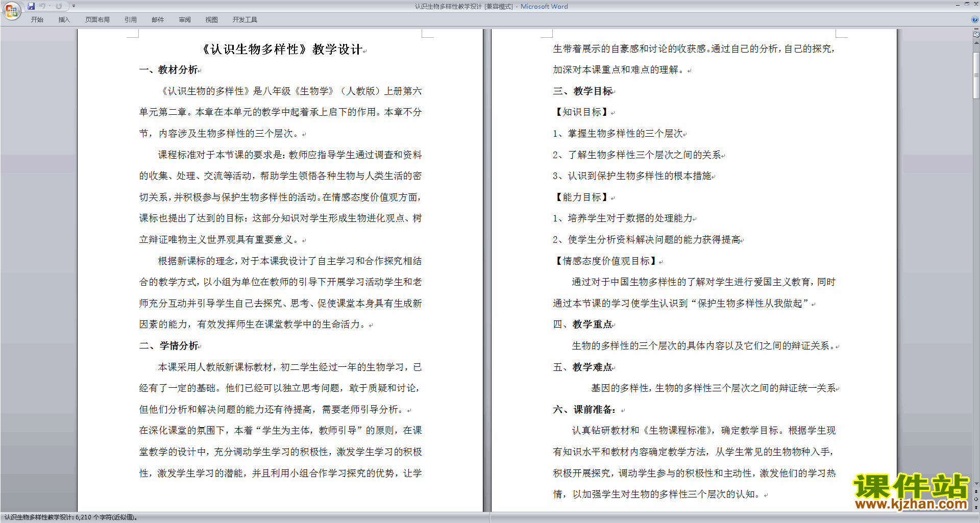This screenshot has height=523, width=980.
Task: Open the 视图 ribbon tab
Action: tap(211, 19)
